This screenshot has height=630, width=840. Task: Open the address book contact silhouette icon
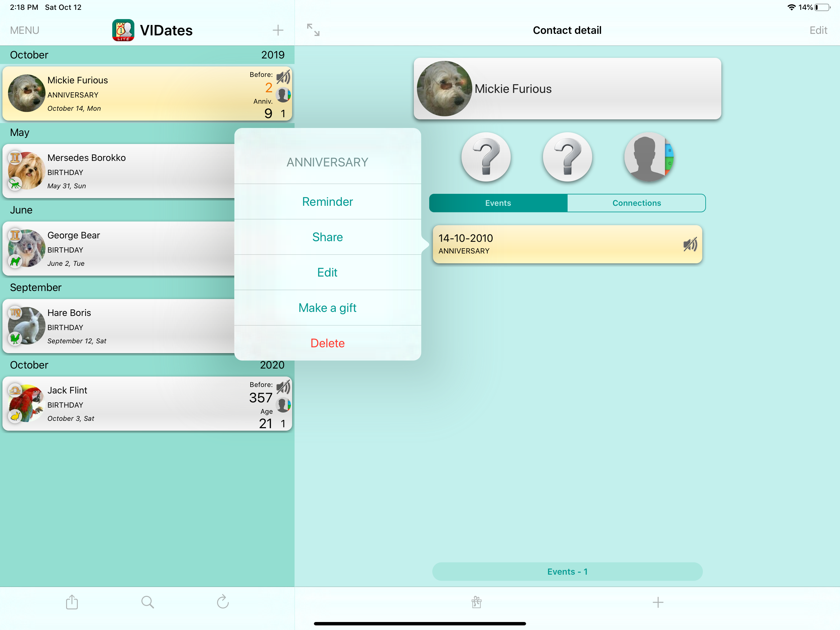point(649,157)
